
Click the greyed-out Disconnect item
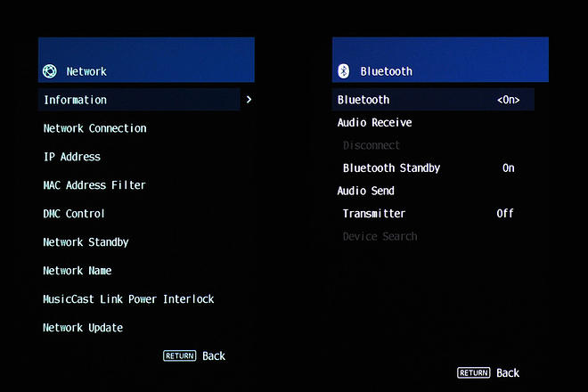[x=372, y=145]
